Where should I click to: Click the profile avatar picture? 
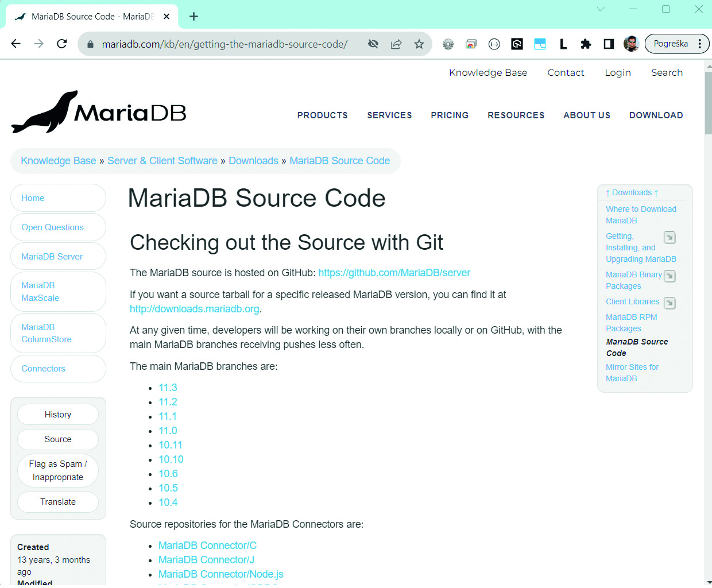631,44
